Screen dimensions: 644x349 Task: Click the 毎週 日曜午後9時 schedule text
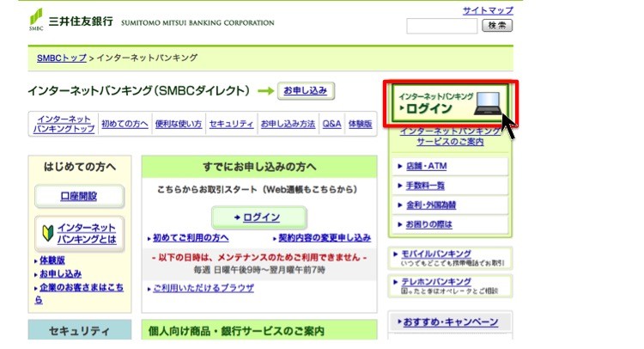click(259, 270)
